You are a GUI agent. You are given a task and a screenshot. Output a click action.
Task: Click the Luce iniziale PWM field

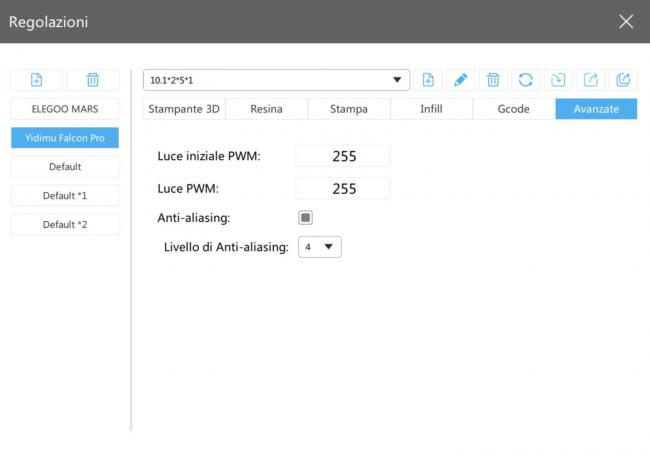click(x=343, y=156)
